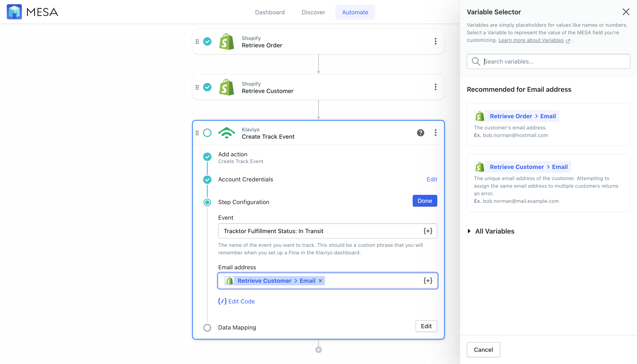This screenshot has width=637, height=364.
Task: Click the Edit Code braces icon
Action: pyautogui.click(x=222, y=302)
